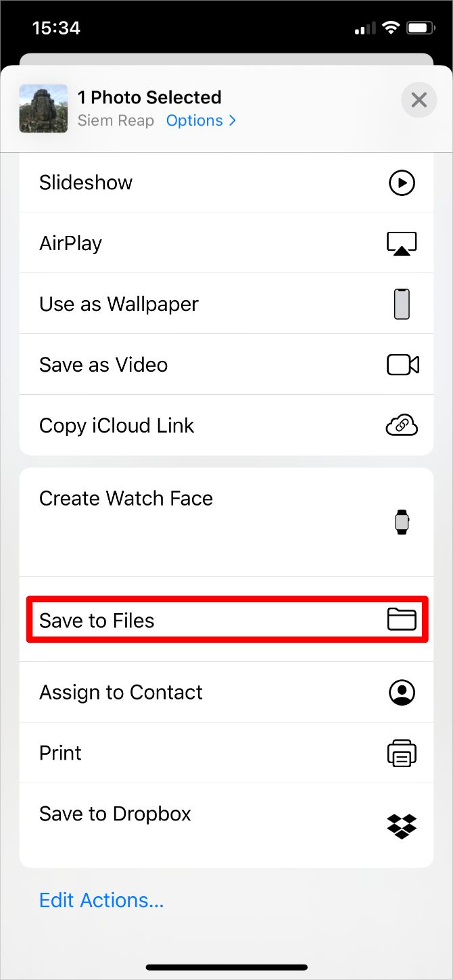453x980 pixels.
Task: Select Slideshow from the share menu
Action: click(86, 182)
